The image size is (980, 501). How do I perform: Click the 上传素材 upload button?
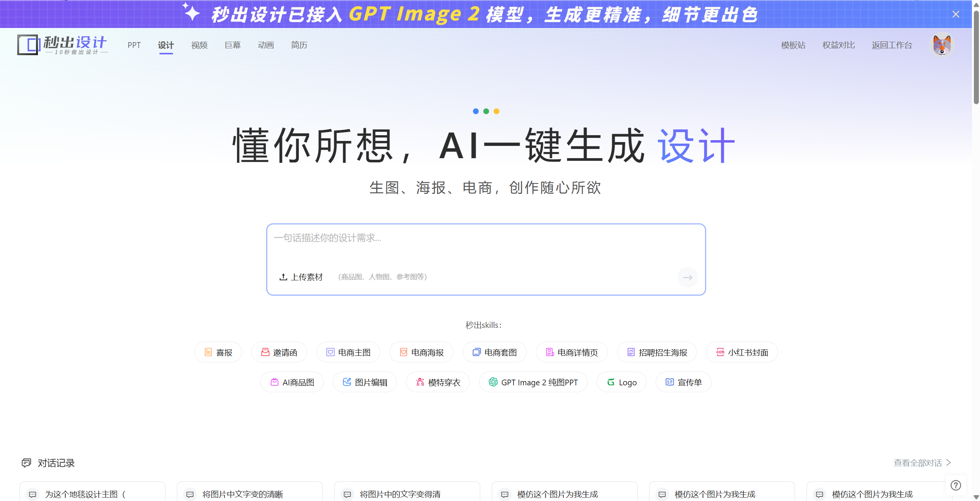tap(301, 277)
